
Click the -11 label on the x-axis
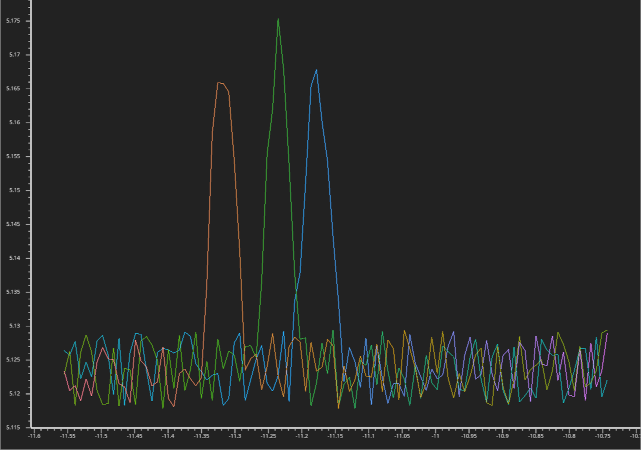[x=435, y=436]
